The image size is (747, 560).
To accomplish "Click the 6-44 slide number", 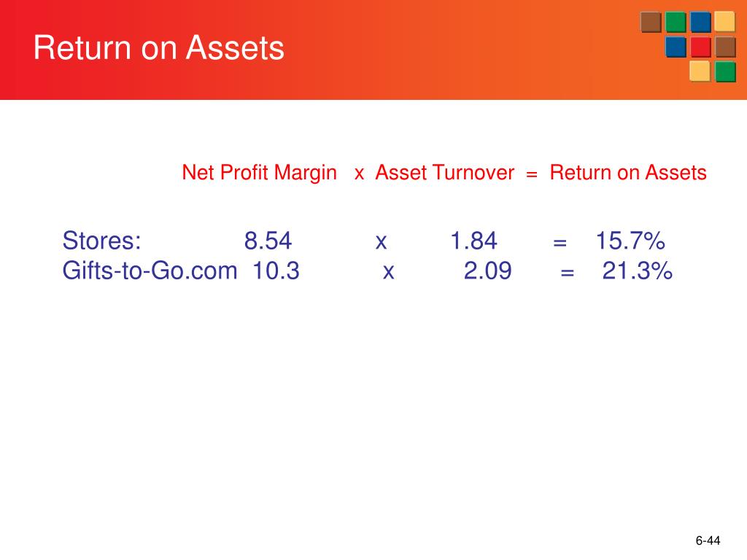I will pos(708,540).
